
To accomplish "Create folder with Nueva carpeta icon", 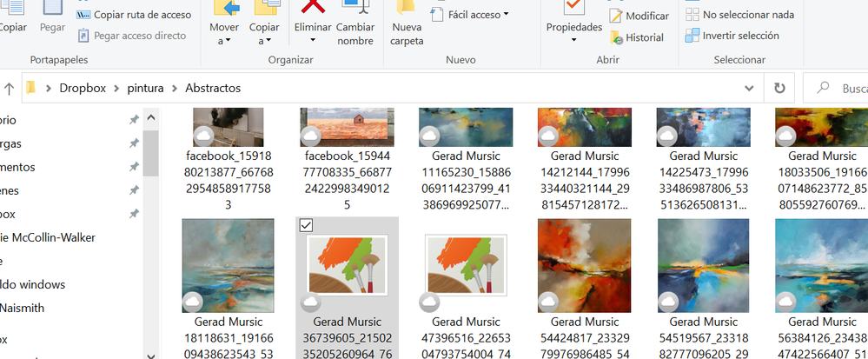I will pyautogui.click(x=407, y=10).
